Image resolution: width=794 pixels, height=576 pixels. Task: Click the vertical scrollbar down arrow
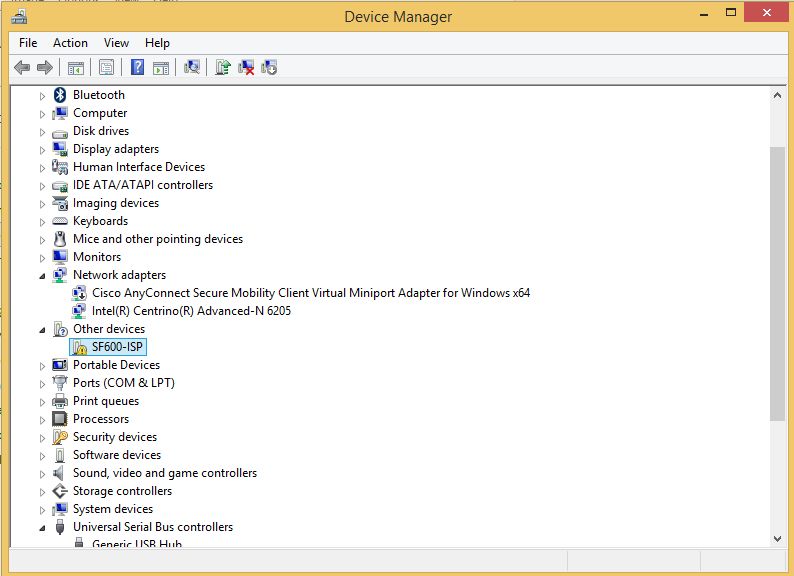pos(777,538)
